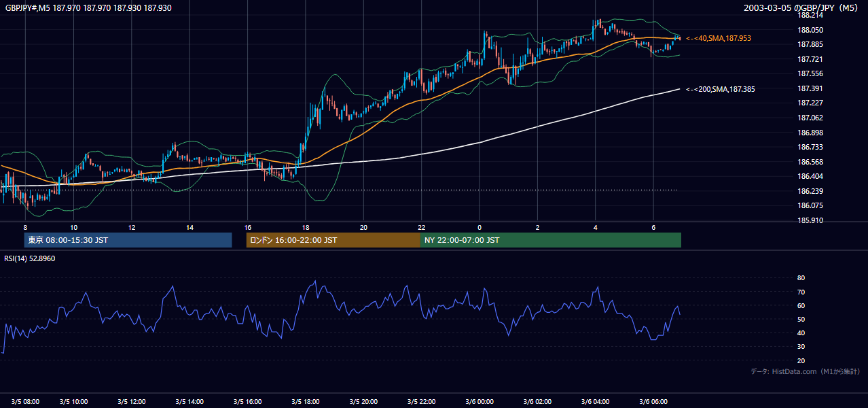The image size is (868, 408).
Task: Click price axis value 187.062
Action: 810,118
